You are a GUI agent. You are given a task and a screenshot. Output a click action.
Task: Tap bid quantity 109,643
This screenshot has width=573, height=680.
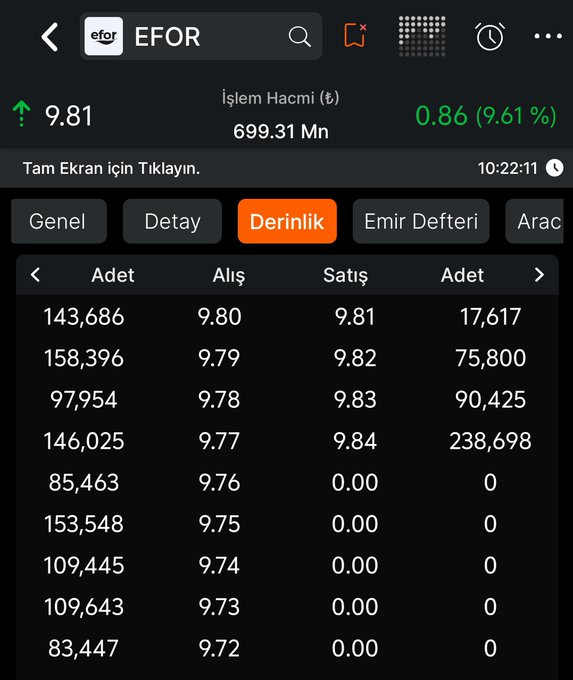click(84, 607)
